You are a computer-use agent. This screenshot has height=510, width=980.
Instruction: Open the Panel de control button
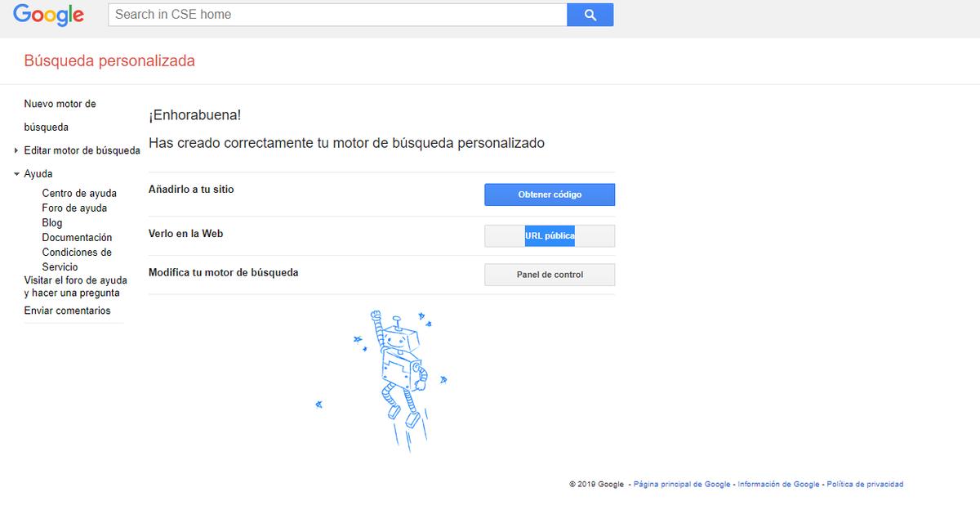[x=550, y=275]
